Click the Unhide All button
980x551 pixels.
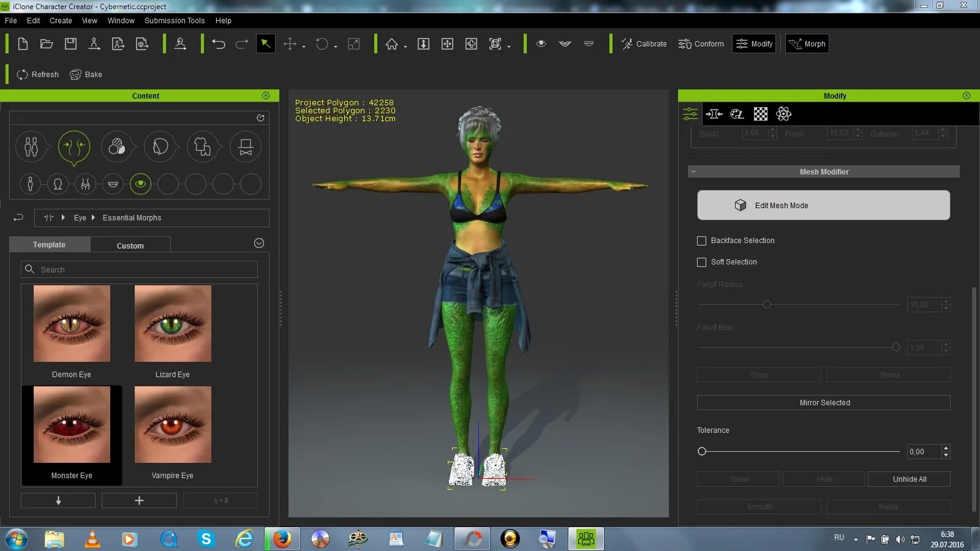coord(909,479)
